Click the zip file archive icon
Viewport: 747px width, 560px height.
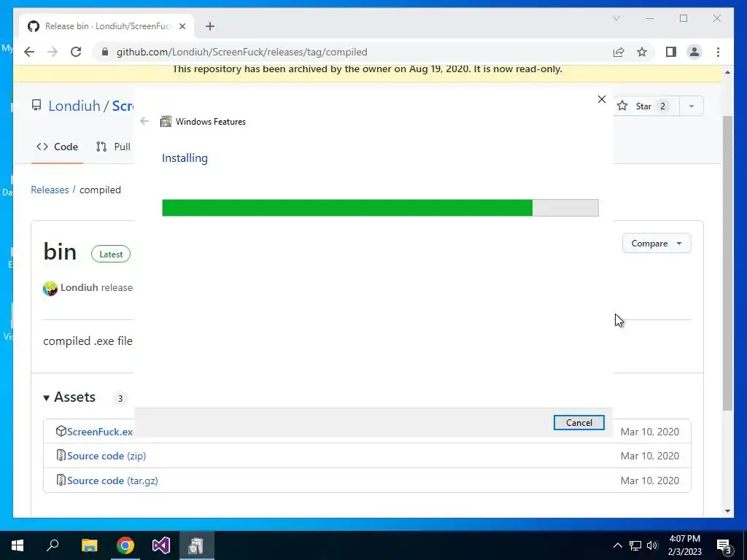click(x=61, y=455)
